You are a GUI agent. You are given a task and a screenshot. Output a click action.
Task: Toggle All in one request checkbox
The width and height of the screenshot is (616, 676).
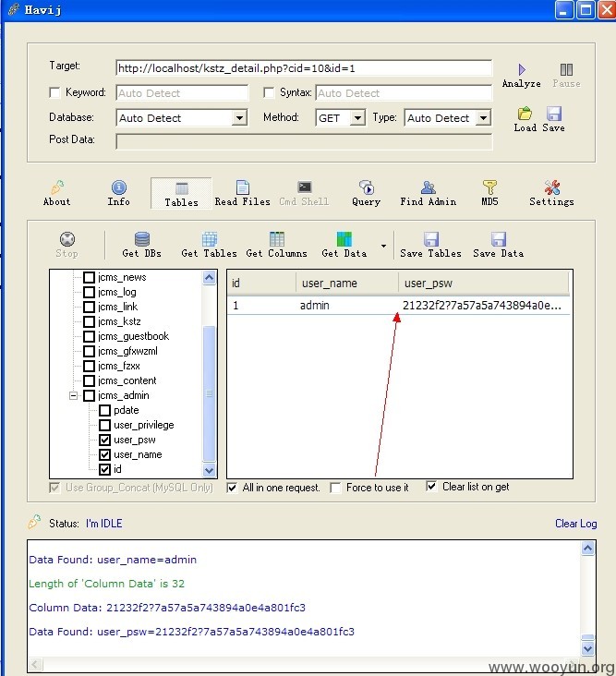pos(232,488)
